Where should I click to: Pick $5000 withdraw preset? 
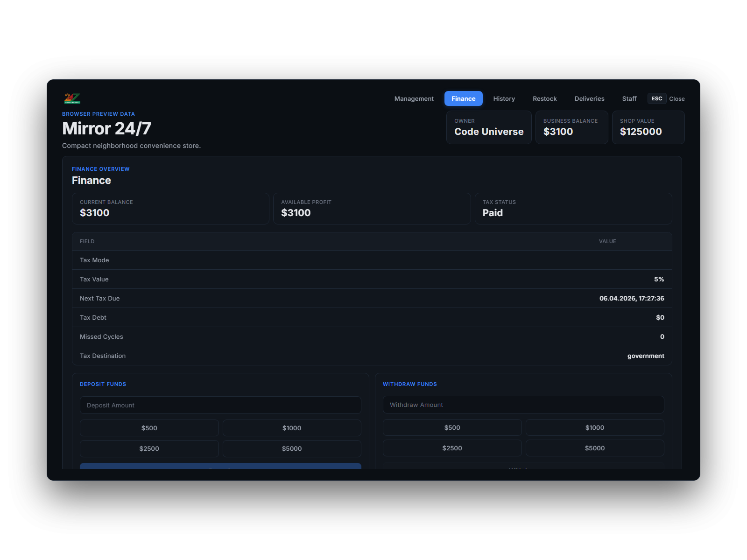[595, 448]
